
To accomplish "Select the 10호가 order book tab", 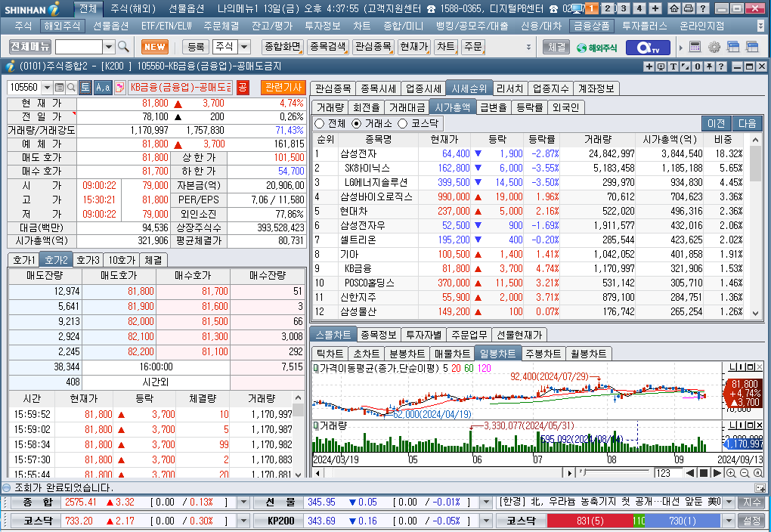I will [x=122, y=260].
